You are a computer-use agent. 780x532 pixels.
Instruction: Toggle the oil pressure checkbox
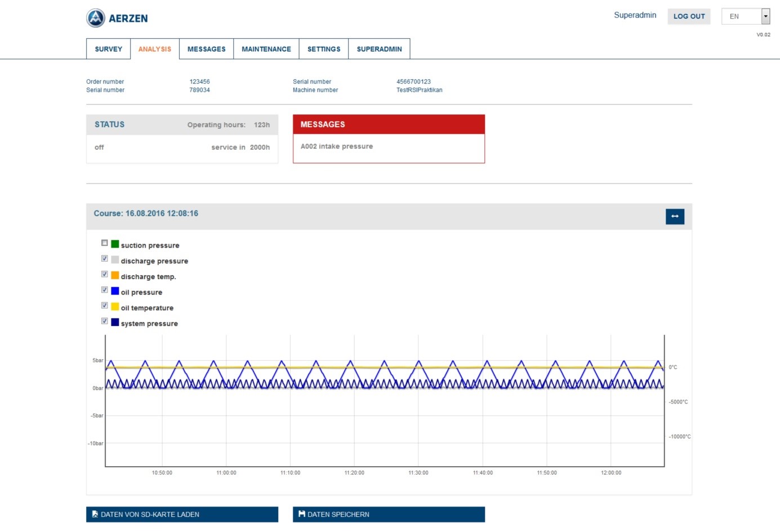tap(105, 290)
